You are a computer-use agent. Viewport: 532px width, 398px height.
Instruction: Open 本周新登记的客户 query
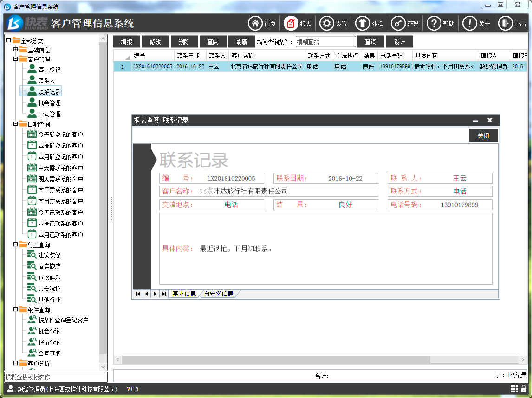coord(60,146)
